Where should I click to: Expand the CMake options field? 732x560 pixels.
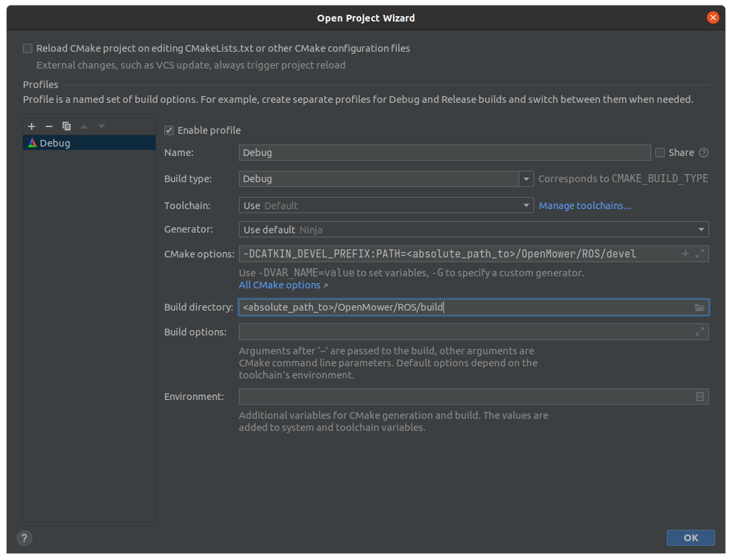click(699, 253)
